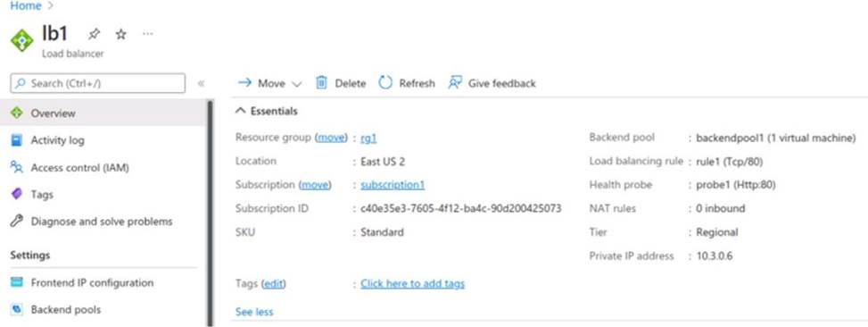The height and width of the screenshot is (327, 868).
Task: Click Delete in the toolbar
Action: [x=351, y=84]
